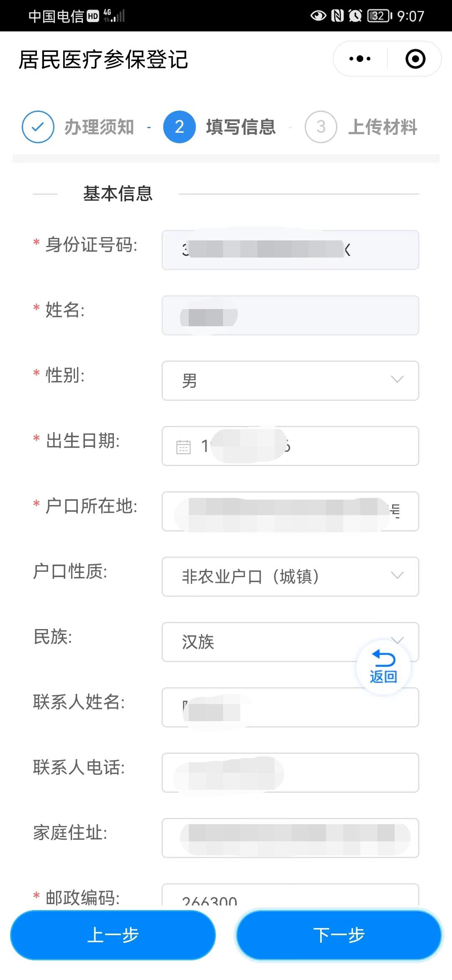Tap the alarm icon in status bar
This screenshot has width=452, height=980.
(355, 16)
